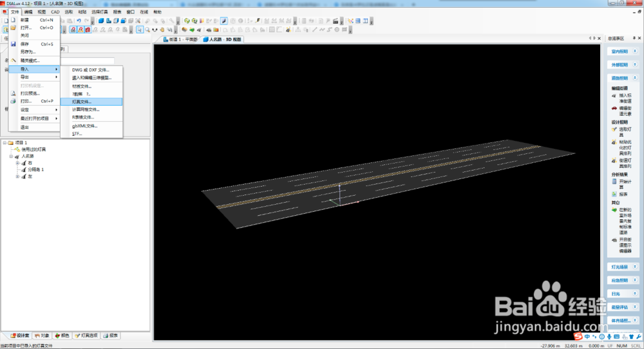This screenshot has height=349, width=644.
Task: Select 分隔岛 1 in project tree
Action: click(x=35, y=169)
